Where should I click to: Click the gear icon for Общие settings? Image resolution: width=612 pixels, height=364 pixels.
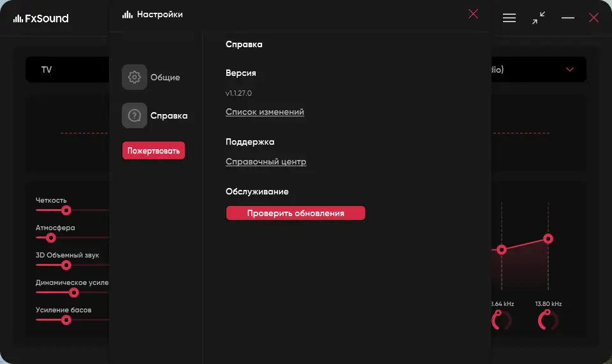tap(135, 77)
